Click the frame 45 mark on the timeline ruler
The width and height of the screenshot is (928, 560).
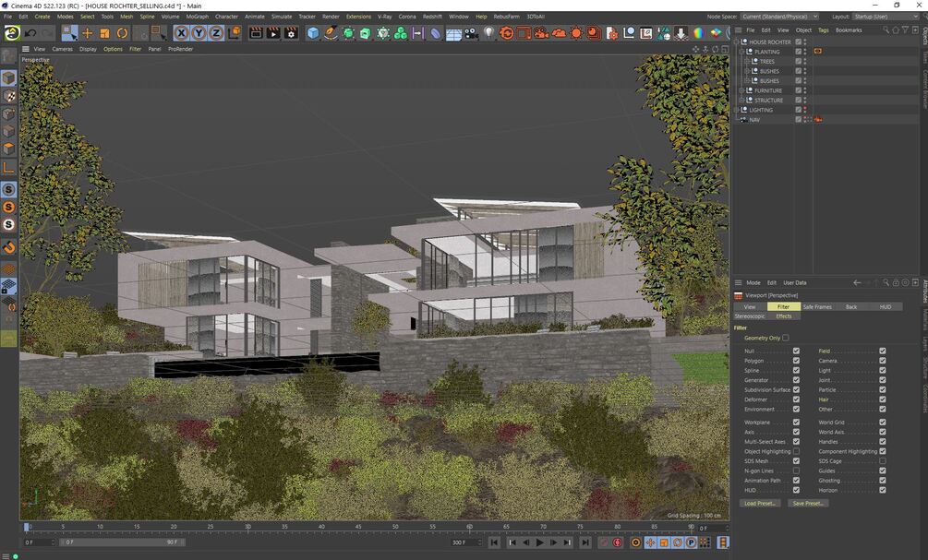[358, 526]
